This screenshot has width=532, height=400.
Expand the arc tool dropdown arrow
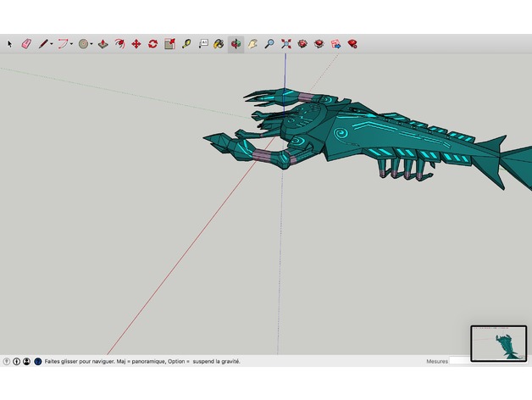[x=72, y=44]
